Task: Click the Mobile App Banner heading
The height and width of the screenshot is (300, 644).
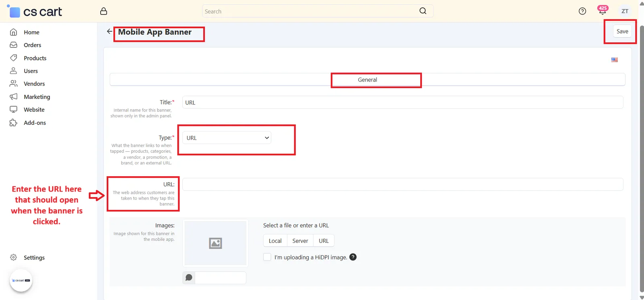Action: pos(155,32)
